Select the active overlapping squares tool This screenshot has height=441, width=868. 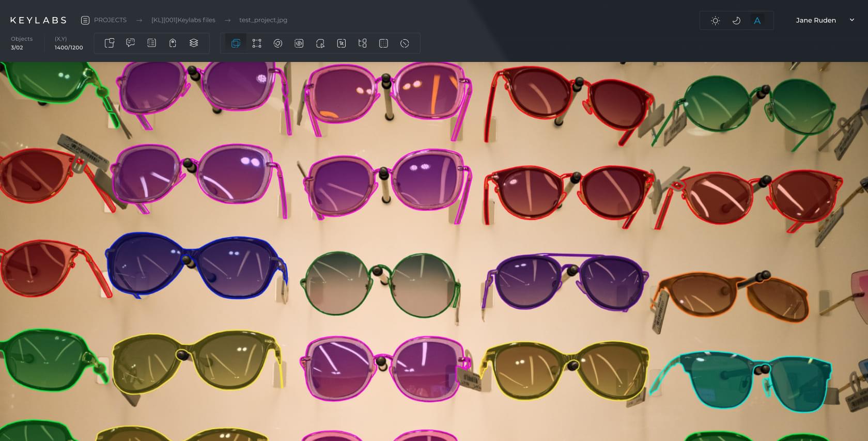point(236,43)
